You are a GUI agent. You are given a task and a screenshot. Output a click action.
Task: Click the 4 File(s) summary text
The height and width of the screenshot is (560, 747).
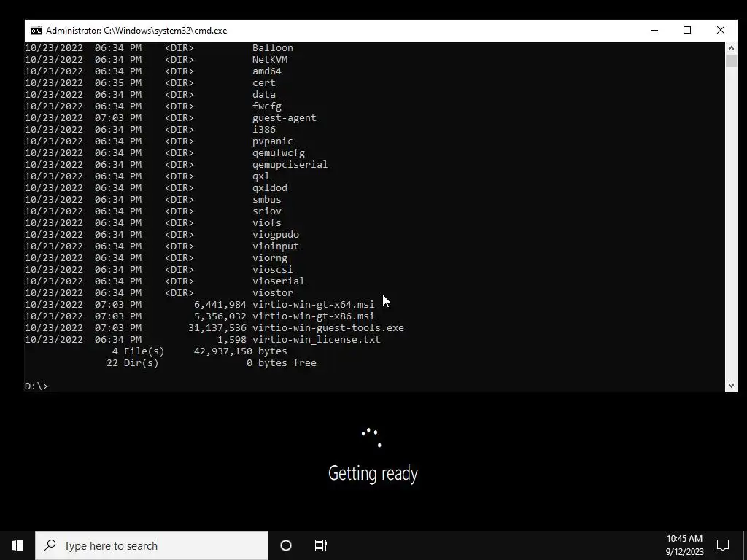[x=138, y=351]
